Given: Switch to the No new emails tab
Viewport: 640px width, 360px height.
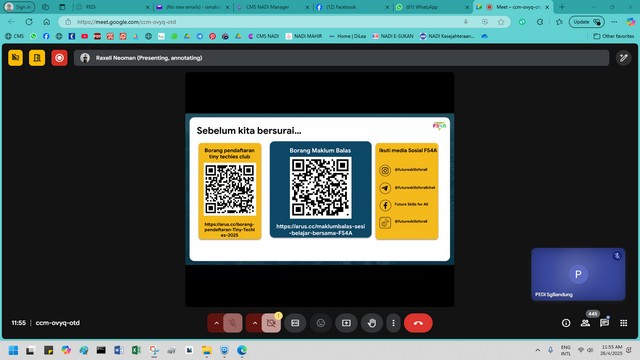Looking at the screenshot, I should tap(193, 7).
